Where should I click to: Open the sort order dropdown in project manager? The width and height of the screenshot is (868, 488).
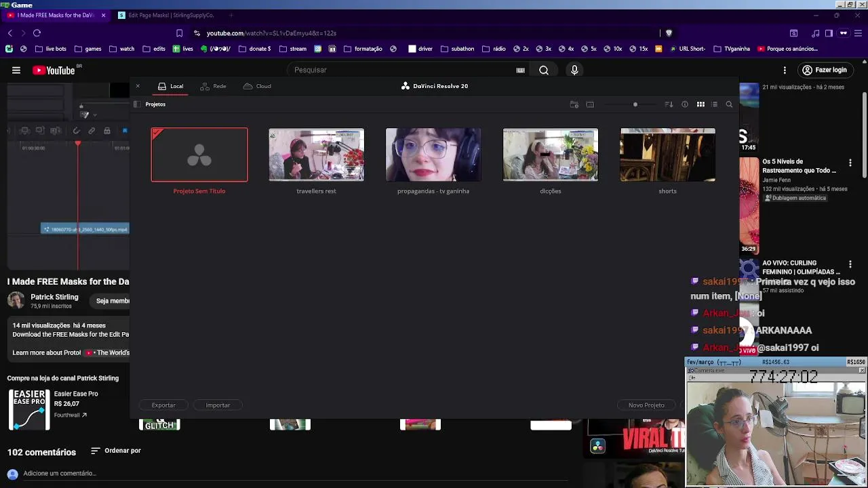(x=669, y=104)
